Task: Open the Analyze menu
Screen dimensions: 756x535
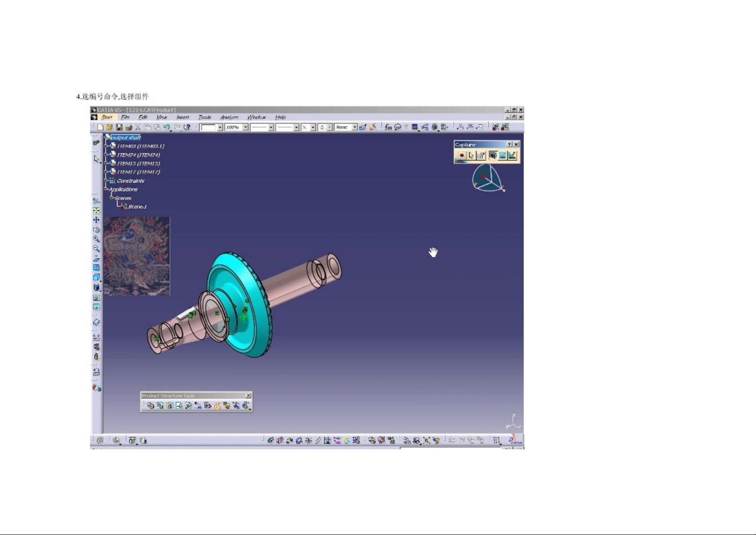Action: (229, 117)
